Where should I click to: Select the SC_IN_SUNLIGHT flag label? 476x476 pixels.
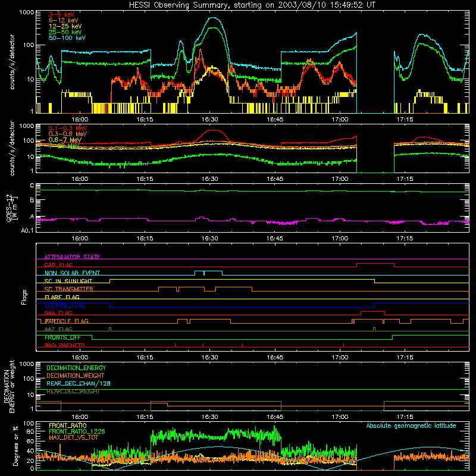click(68, 281)
